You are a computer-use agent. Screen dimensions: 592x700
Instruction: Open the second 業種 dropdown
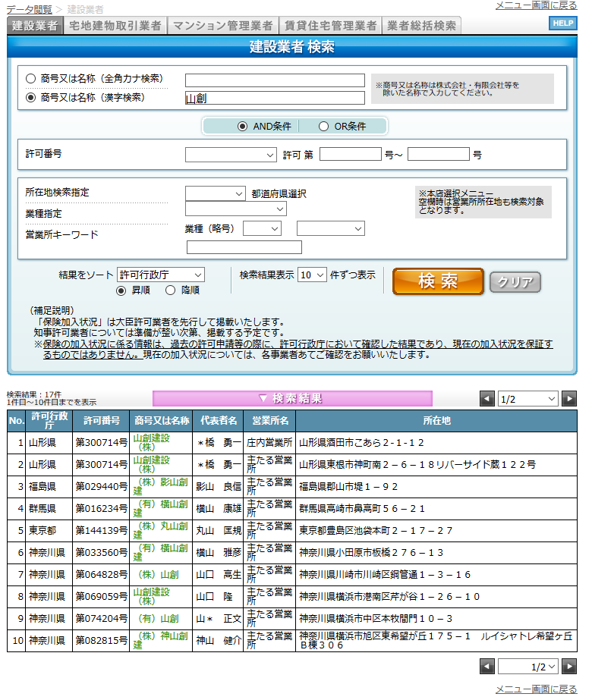(x=331, y=228)
